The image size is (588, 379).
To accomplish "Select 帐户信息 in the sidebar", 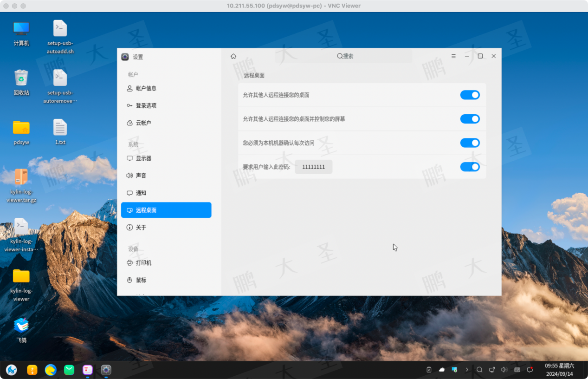I will pos(166,88).
